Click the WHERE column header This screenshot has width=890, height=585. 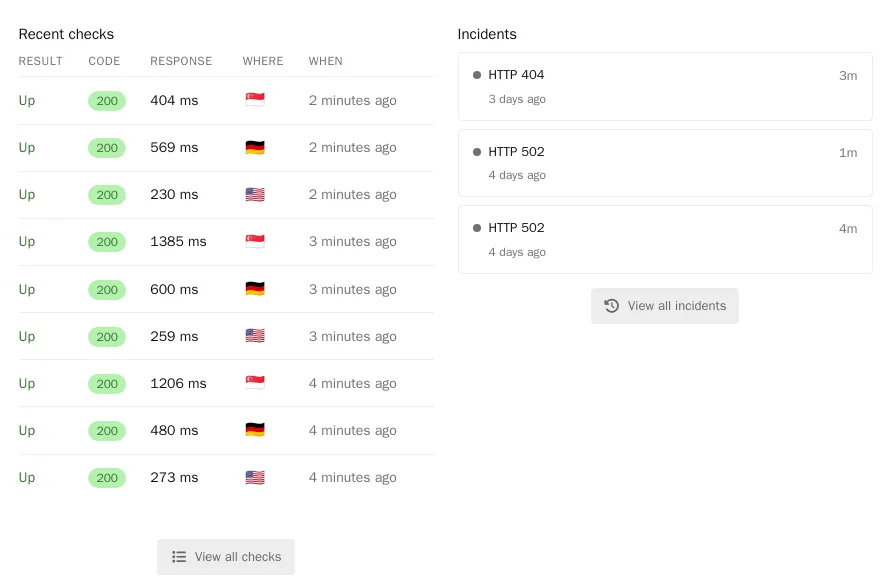[263, 61]
